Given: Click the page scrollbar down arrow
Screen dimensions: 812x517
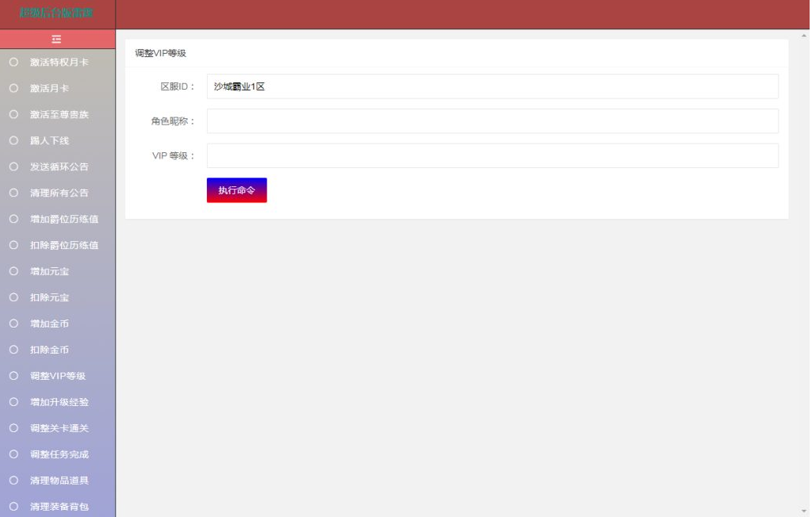Looking at the screenshot, I should [806, 511].
